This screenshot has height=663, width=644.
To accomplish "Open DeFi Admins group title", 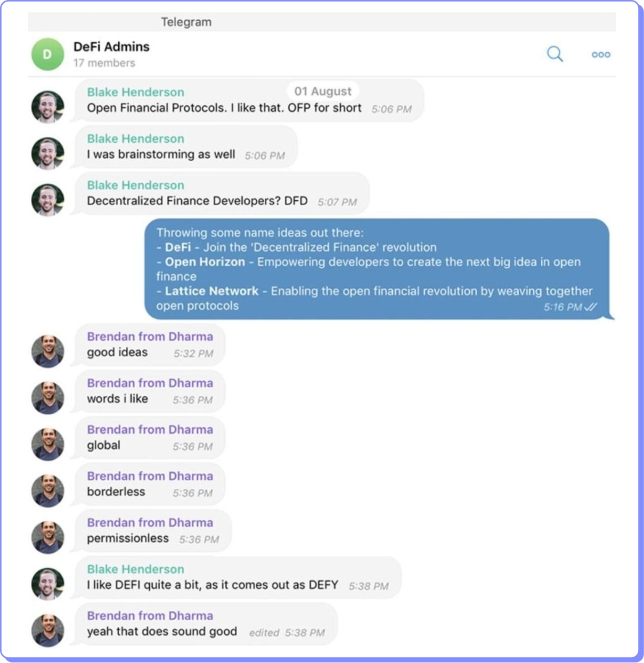I will [111, 47].
